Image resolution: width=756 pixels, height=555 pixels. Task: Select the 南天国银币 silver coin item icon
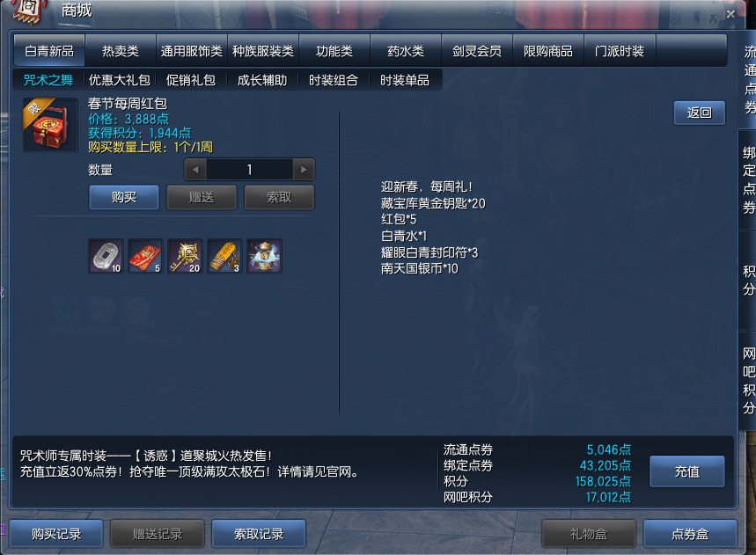pos(106,256)
